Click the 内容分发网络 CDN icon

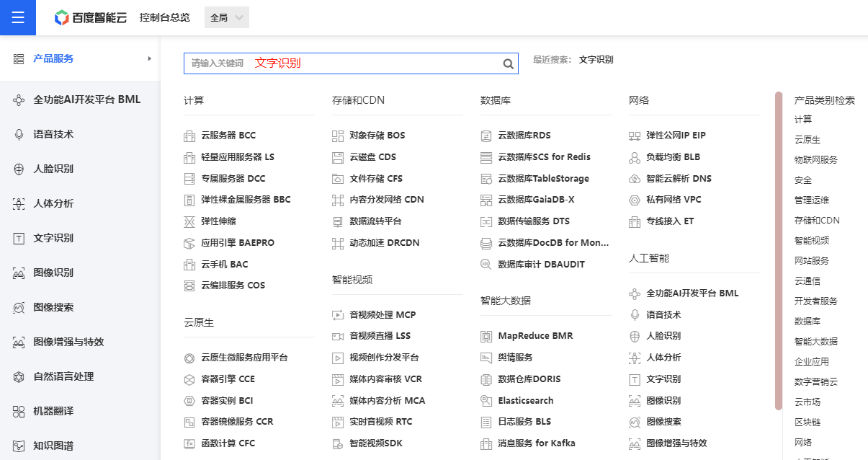pos(338,200)
